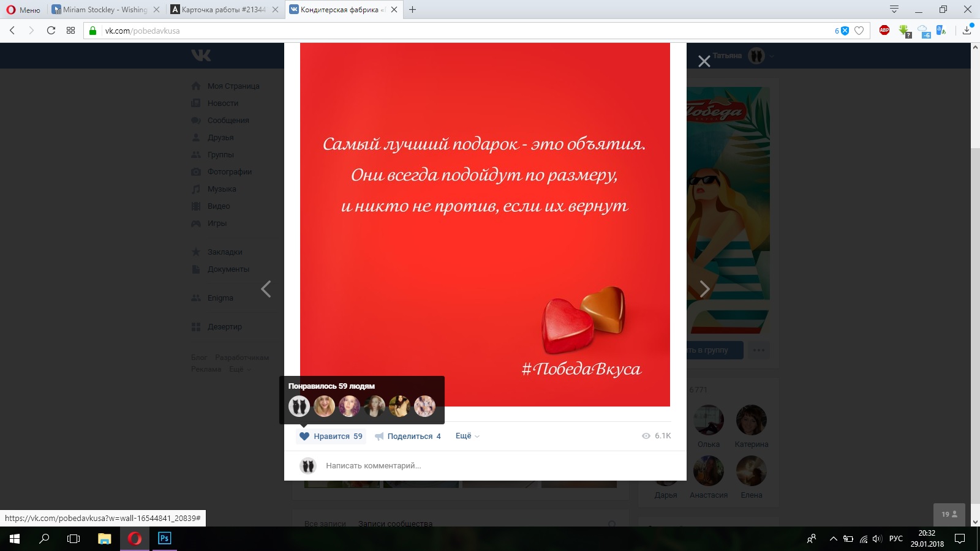Screen dimensions: 980x551
Task: Open the Дезертир sidebar shortcut
Action: [x=224, y=327]
